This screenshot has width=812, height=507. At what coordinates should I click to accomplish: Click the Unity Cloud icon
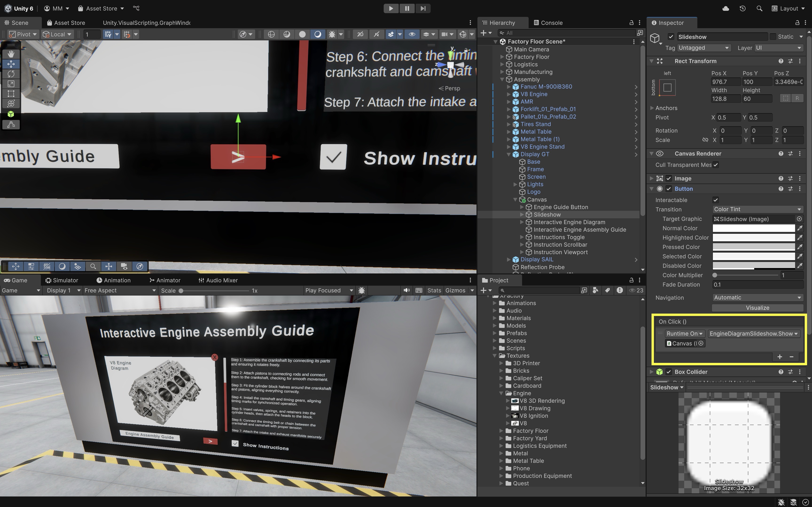[726, 8]
